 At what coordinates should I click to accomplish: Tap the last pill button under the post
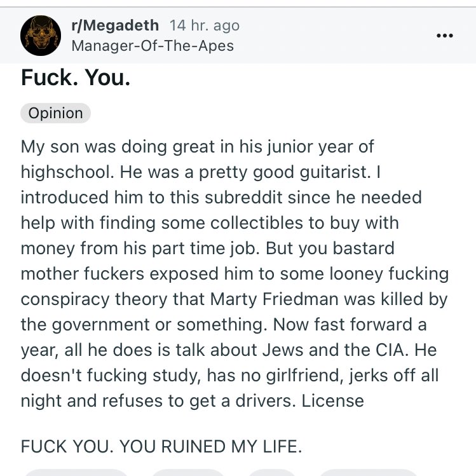pos(367,472)
